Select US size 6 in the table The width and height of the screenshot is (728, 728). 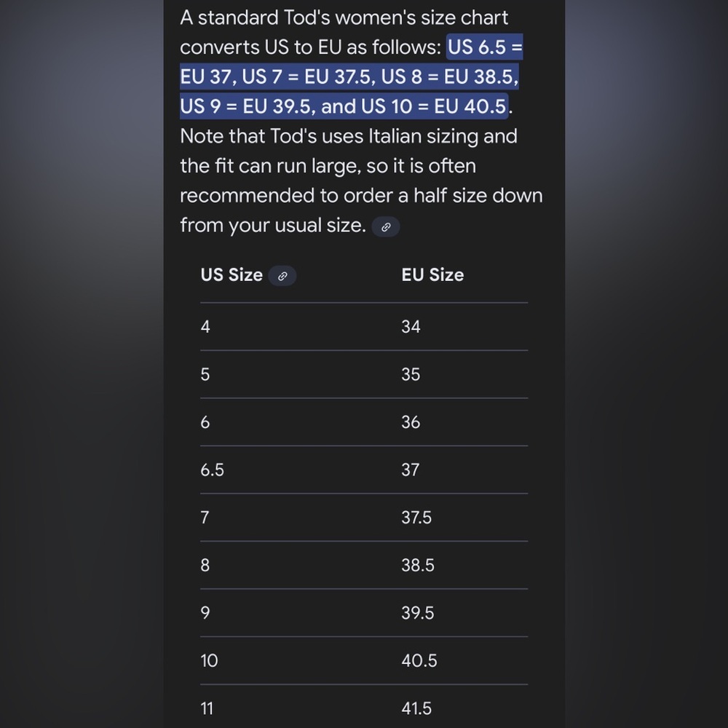click(205, 422)
